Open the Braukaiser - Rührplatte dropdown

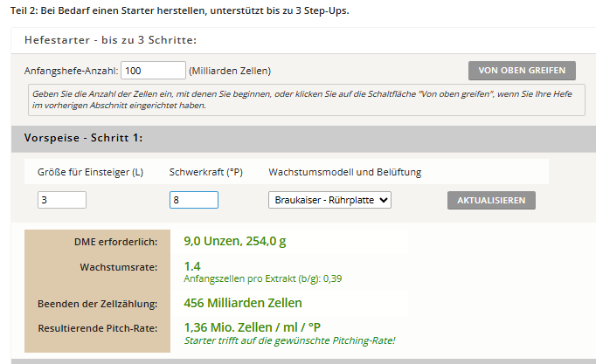coord(329,200)
